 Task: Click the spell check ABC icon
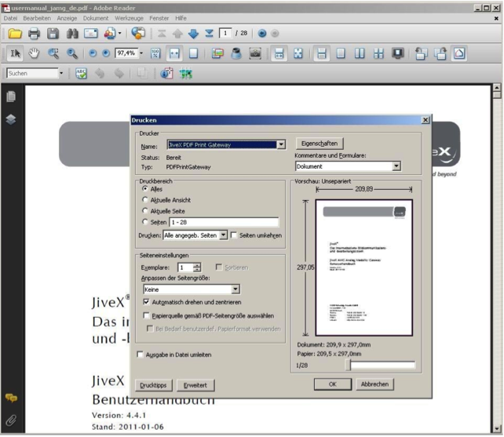81,74
